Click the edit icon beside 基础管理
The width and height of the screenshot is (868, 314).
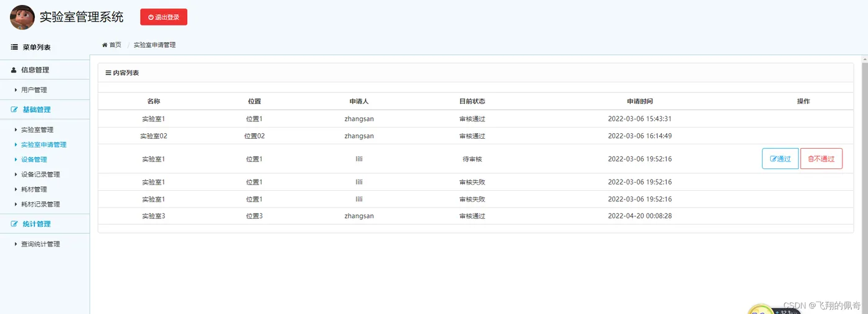pyautogui.click(x=15, y=110)
